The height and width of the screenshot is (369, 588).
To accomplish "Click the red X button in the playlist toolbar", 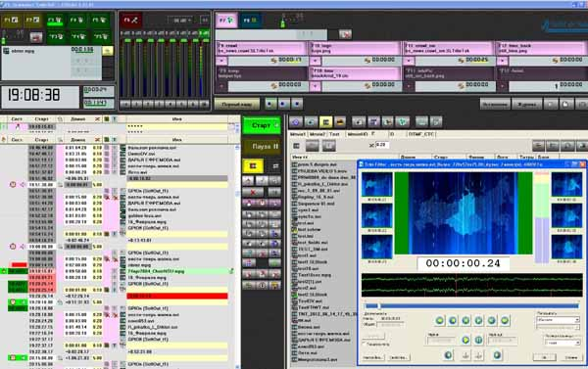I will tap(253, 192).
